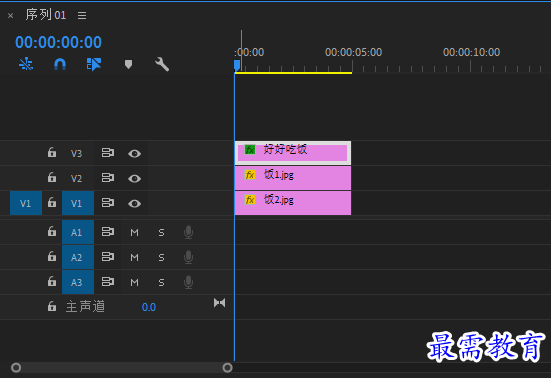Select the 序列 01 tab
The image size is (551, 378).
[46, 15]
